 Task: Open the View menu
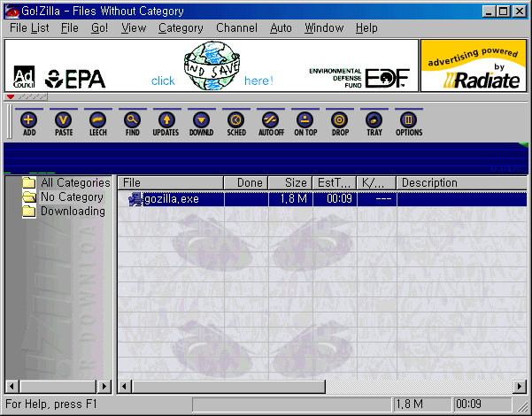pos(134,27)
